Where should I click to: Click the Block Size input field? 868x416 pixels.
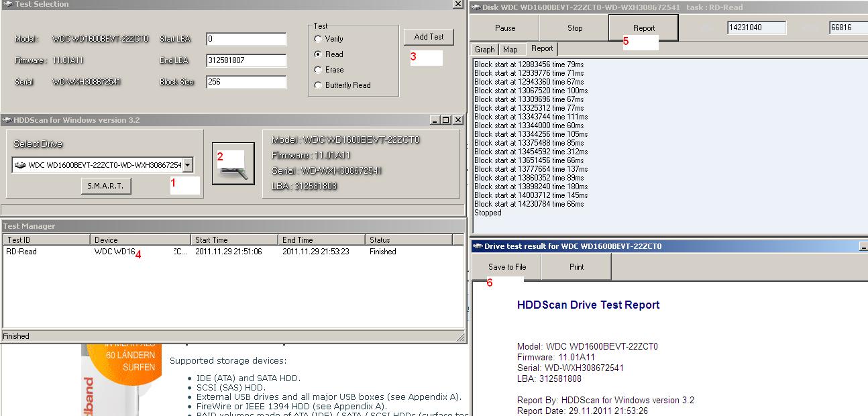246,82
